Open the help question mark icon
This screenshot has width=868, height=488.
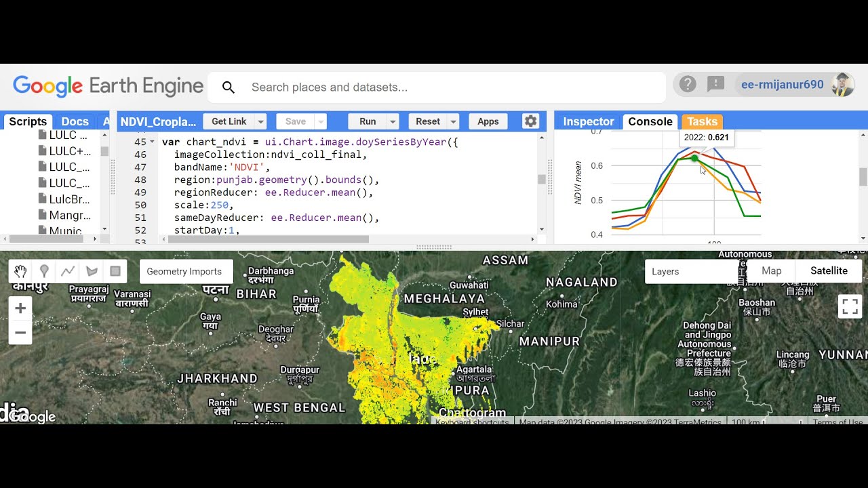(x=688, y=84)
